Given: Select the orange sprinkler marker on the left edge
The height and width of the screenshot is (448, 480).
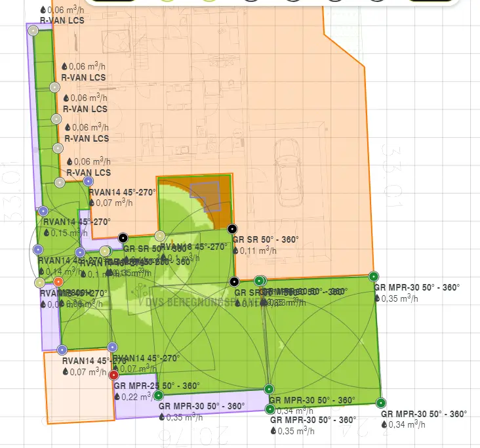Looking at the screenshot, I should pyautogui.click(x=58, y=281).
